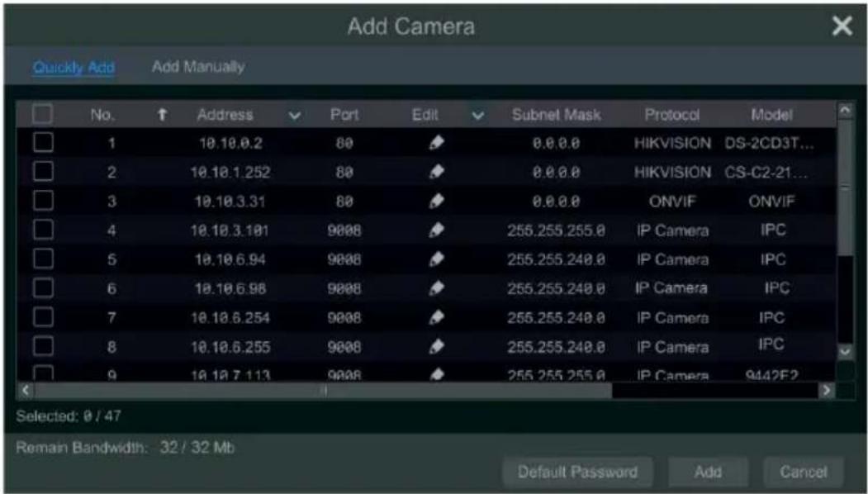
Task: Check the box for camera No. 8
Action: (x=43, y=347)
